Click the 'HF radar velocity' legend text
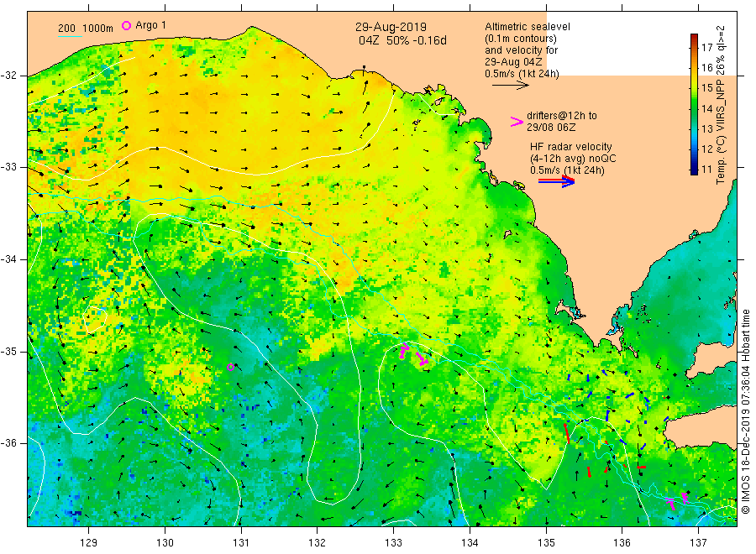 click(571, 147)
